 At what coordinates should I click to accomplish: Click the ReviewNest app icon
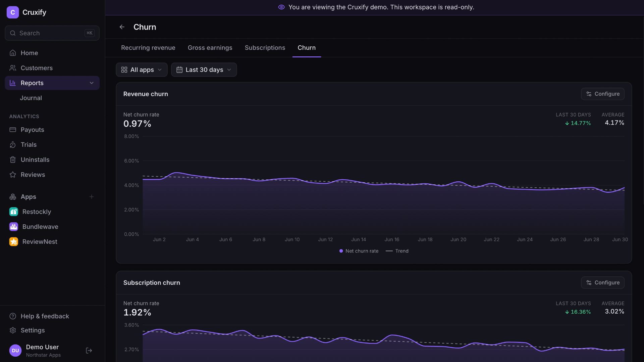click(x=14, y=242)
